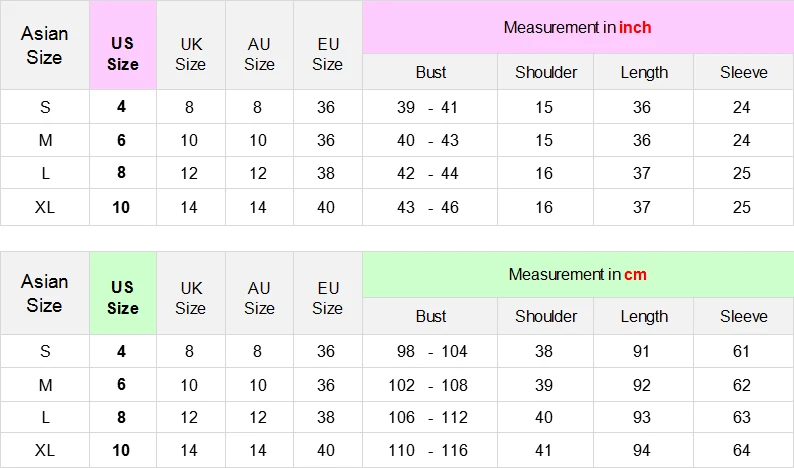Click the UK Size header in the inch table
The height and width of the screenshot is (468, 794).
coord(191,54)
